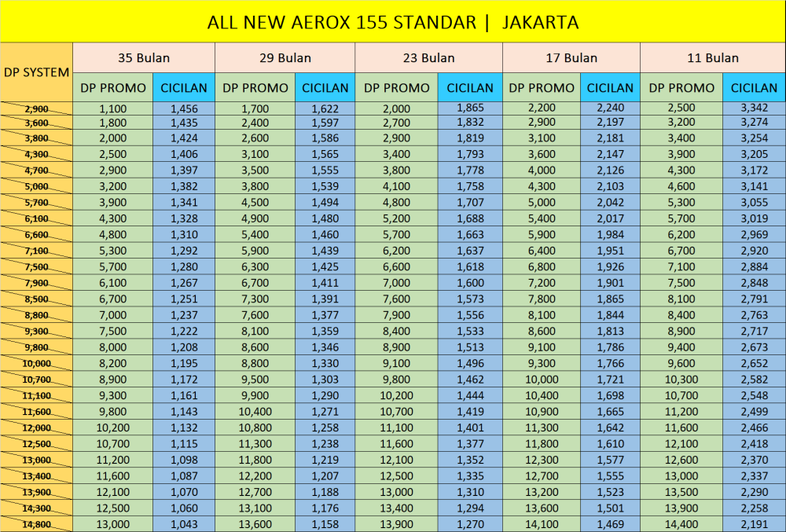786x532 pixels.
Task: Click struck-through 10,000 in DP SYSTEM column
Action: click(x=36, y=364)
